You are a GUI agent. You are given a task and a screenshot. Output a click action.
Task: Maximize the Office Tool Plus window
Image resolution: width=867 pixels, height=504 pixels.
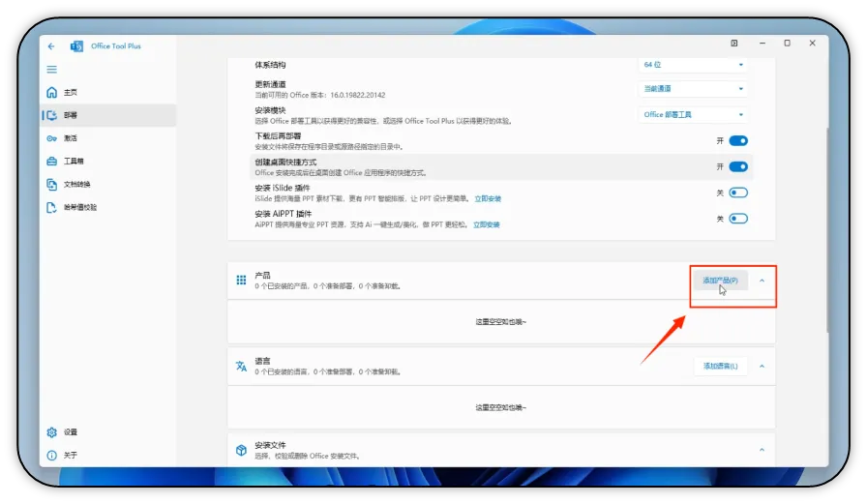click(x=788, y=44)
